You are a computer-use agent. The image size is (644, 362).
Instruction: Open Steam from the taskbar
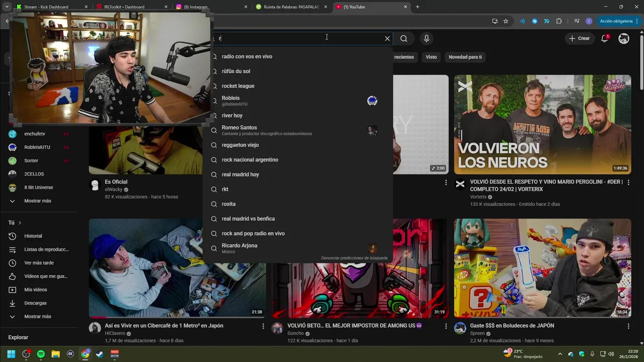[x=100, y=354]
